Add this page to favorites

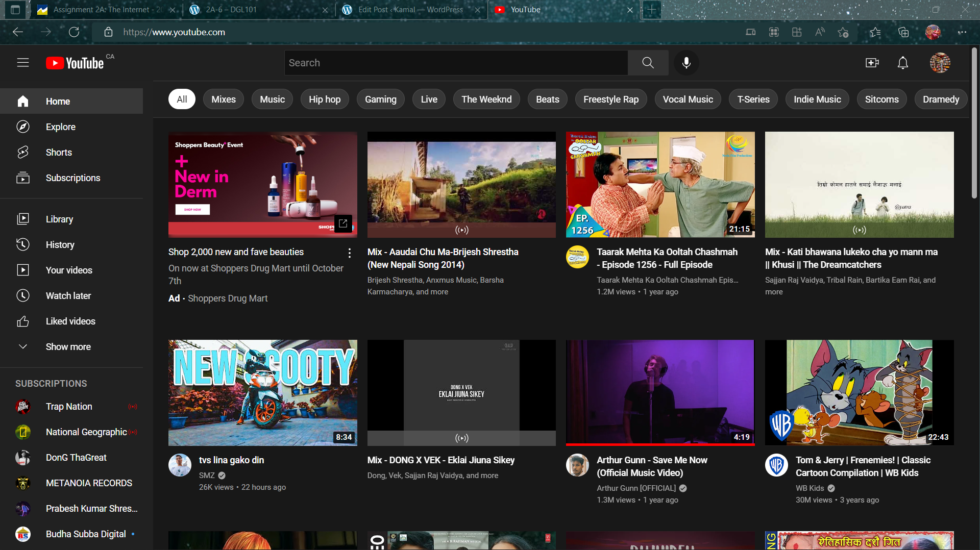(843, 32)
